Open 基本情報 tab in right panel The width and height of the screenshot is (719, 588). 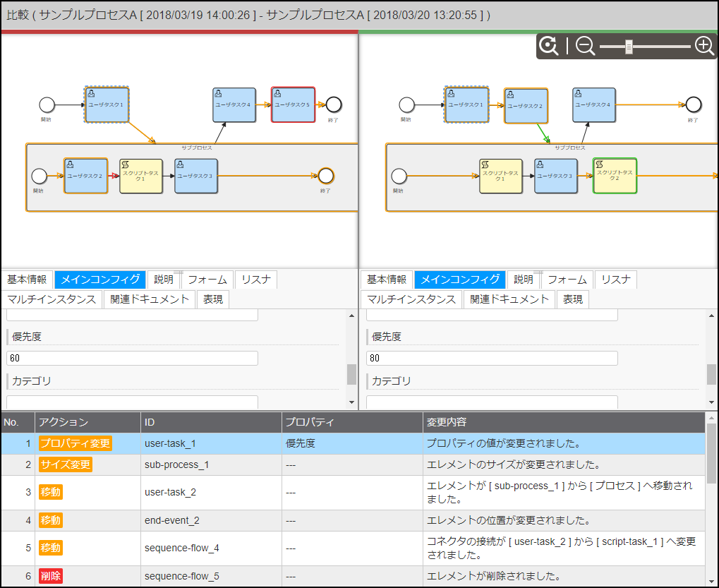[387, 280]
